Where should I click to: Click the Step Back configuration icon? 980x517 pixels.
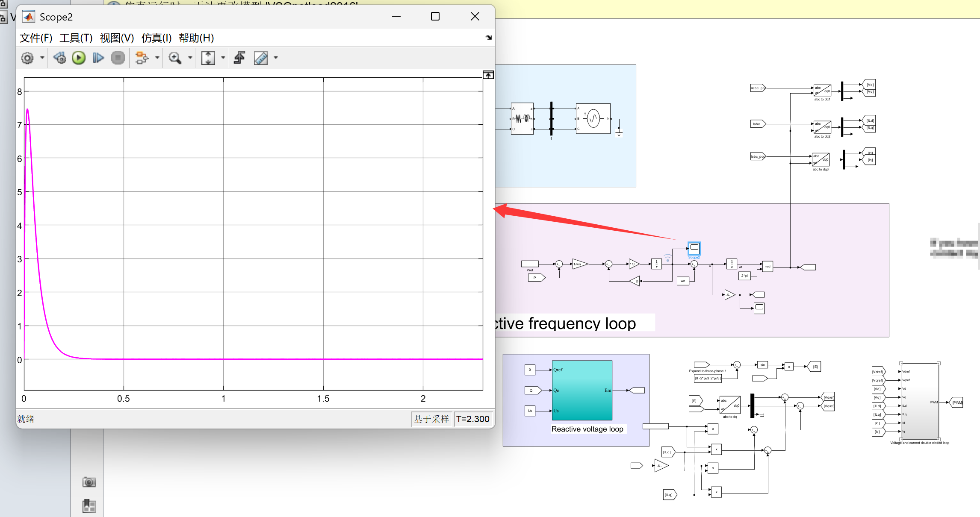tap(59, 58)
